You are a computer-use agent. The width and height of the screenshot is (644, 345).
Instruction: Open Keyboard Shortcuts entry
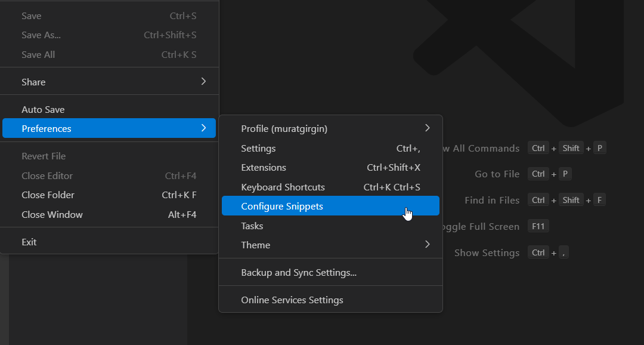point(330,187)
